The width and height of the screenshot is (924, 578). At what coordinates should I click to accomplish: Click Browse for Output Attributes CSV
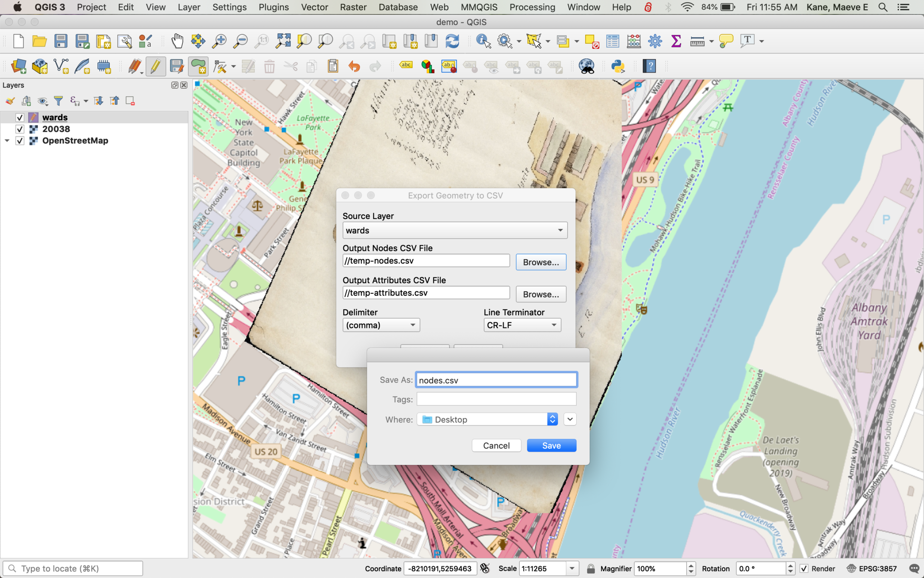[x=541, y=294]
